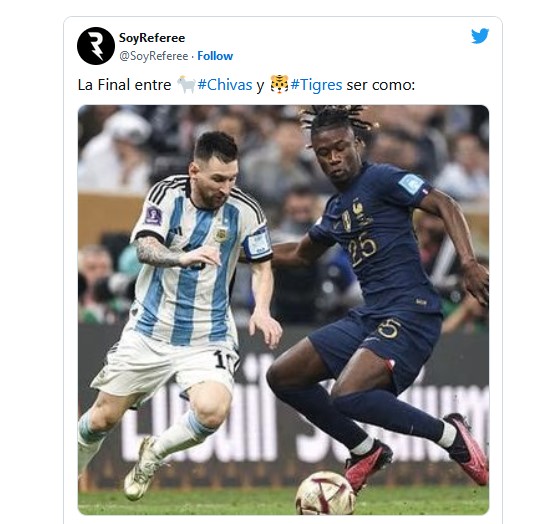The height and width of the screenshot is (524, 548).
Task: Click the goat emoji before #Chivas
Action: pos(186,85)
